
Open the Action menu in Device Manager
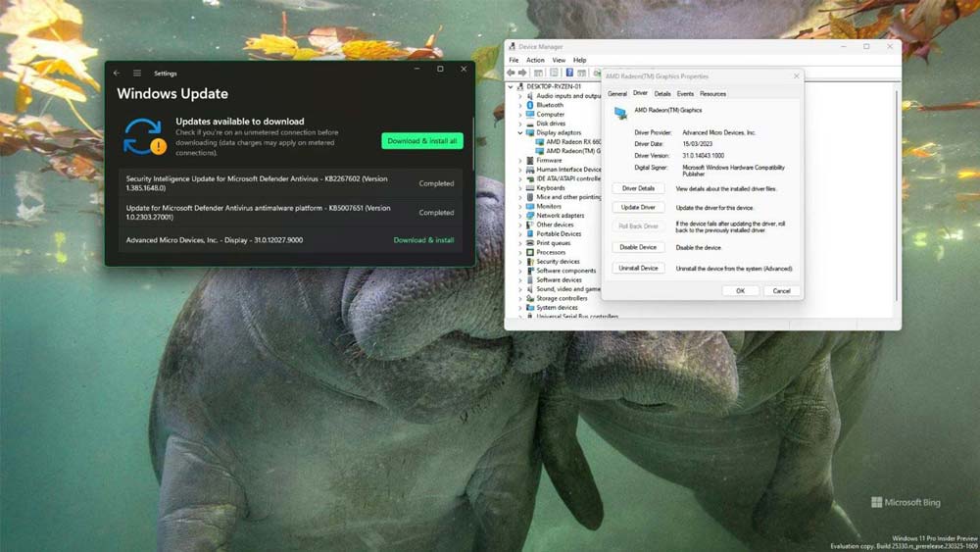click(x=535, y=60)
